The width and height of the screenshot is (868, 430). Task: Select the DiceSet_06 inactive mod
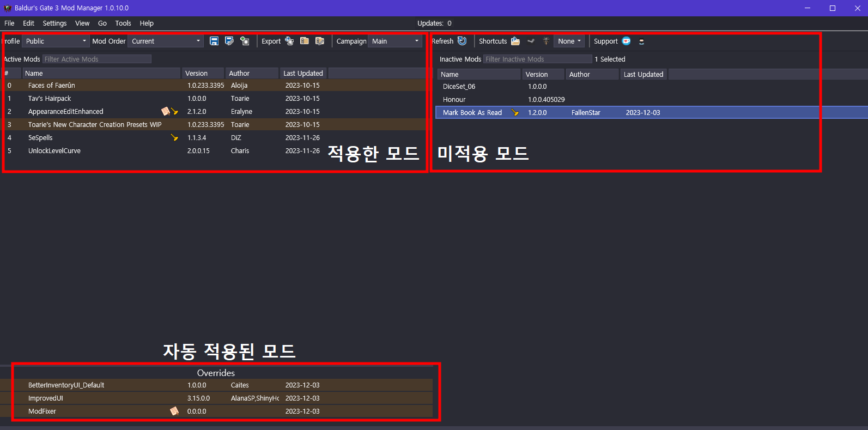(652, 86)
